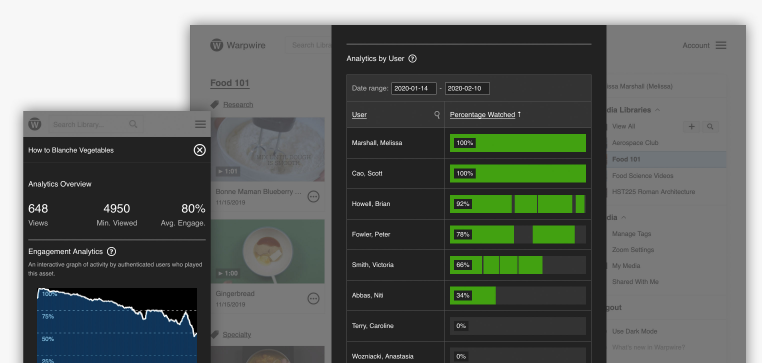
Task: Select HST225 Roman Architecture library
Action: tap(654, 191)
